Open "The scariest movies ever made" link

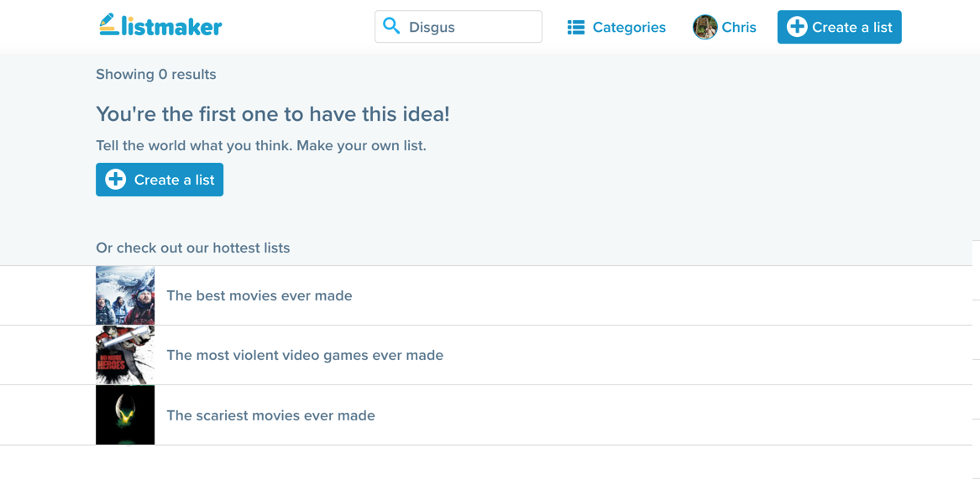click(270, 415)
